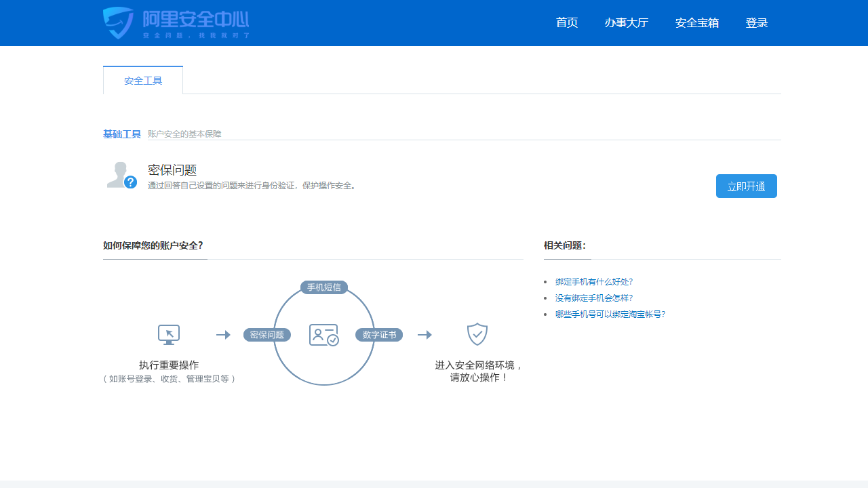Screen dimensions: 868x488
Task: Click the 密保问题 description sentence
Action: pos(252,186)
